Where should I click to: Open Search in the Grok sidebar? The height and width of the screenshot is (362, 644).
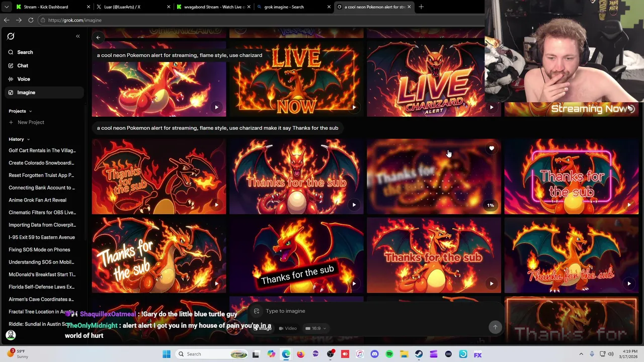44,52
